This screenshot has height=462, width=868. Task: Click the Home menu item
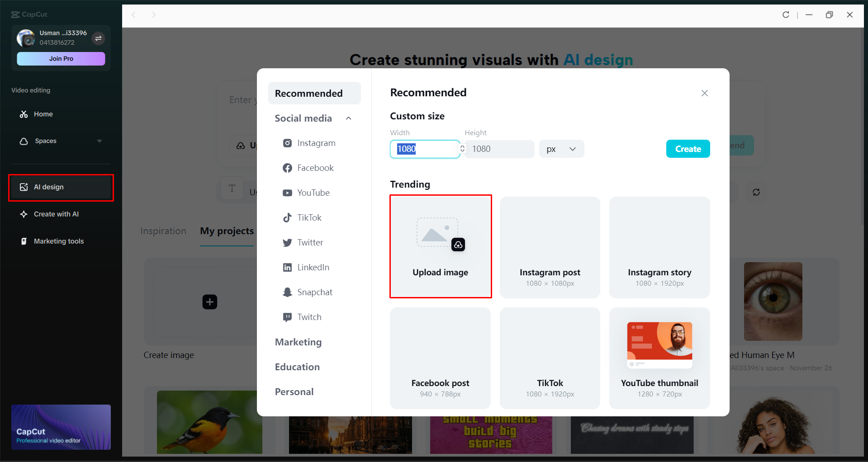61,114
